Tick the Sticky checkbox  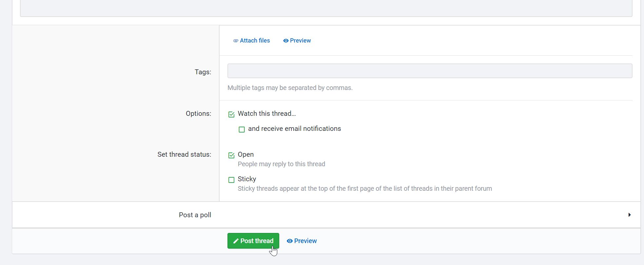click(231, 180)
